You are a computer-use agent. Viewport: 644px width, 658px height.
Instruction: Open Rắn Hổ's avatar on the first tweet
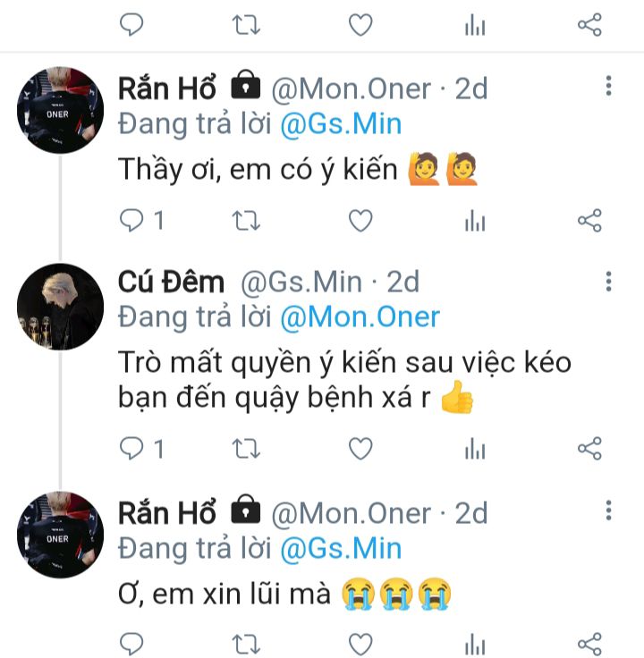(x=60, y=111)
